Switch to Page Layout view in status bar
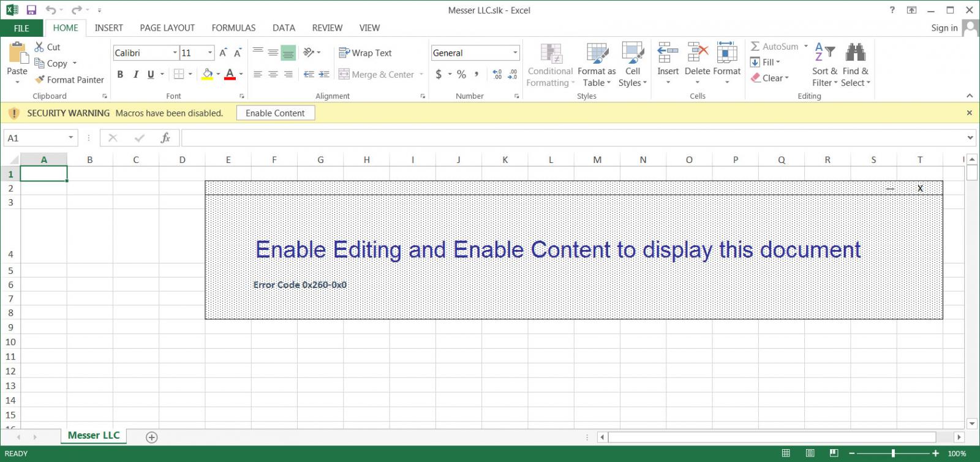The width and height of the screenshot is (980, 462). (810, 453)
